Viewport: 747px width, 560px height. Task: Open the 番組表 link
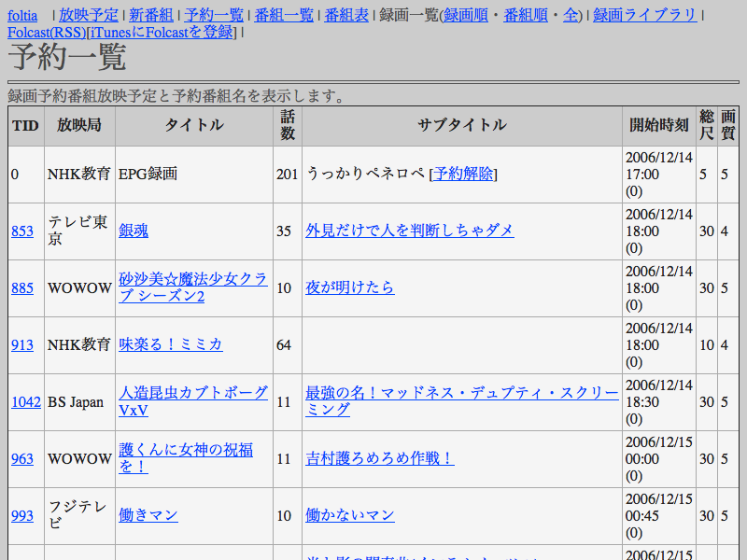345,15
